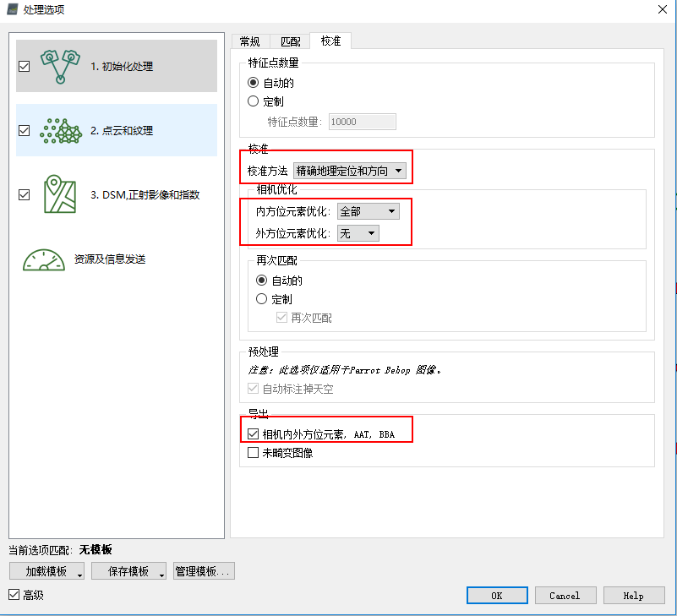Screen dimensions: 677x616
Task: Click the OK button
Action: [x=497, y=596]
